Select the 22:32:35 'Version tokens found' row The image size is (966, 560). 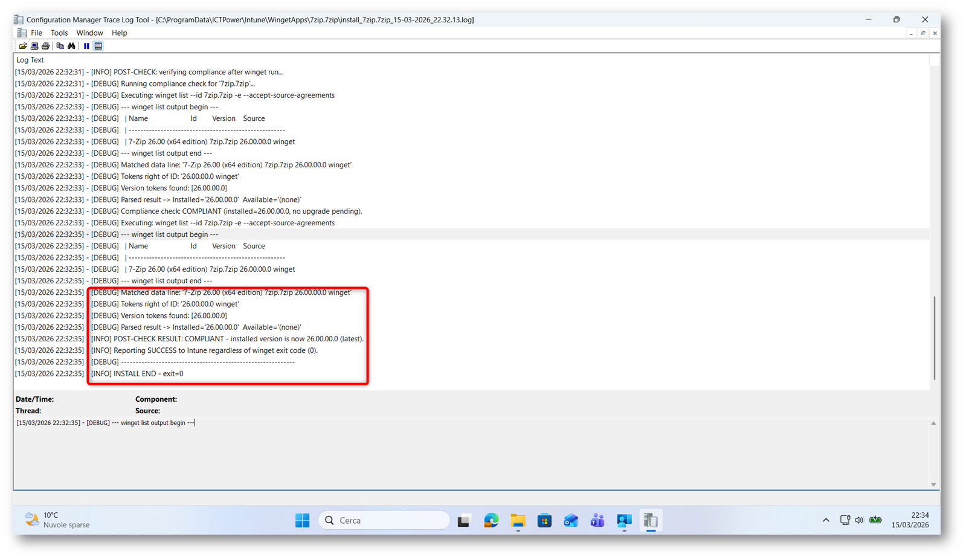(472, 315)
